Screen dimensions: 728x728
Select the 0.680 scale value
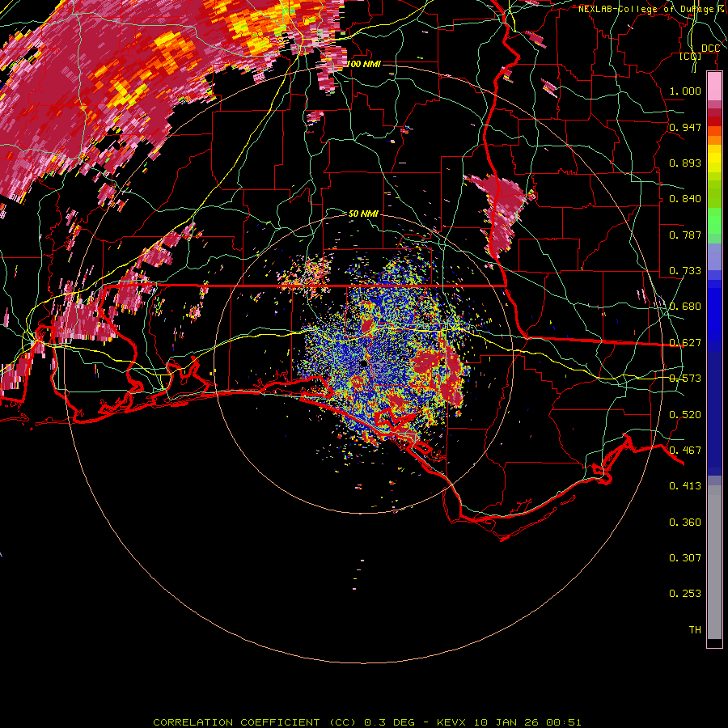(x=685, y=307)
